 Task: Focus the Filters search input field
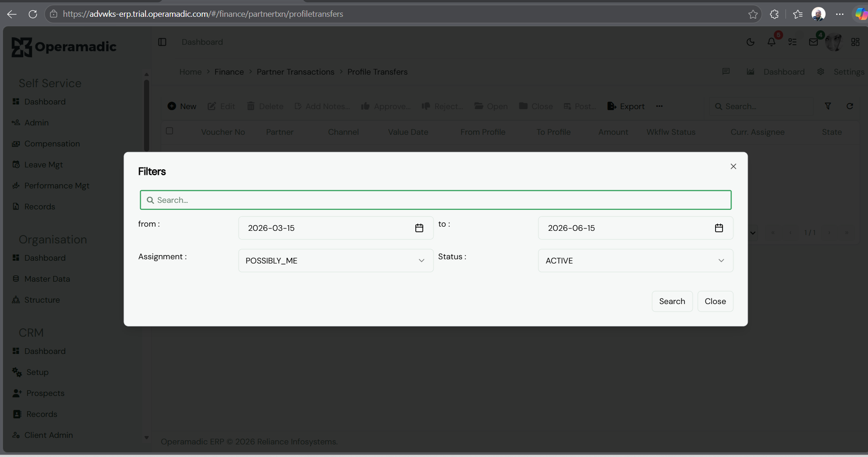[x=435, y=200]
